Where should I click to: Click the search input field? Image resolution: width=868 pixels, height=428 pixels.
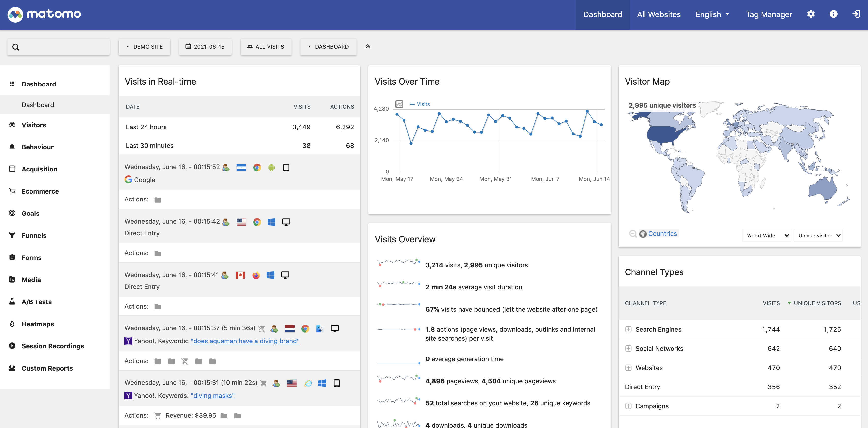point(64,47)
